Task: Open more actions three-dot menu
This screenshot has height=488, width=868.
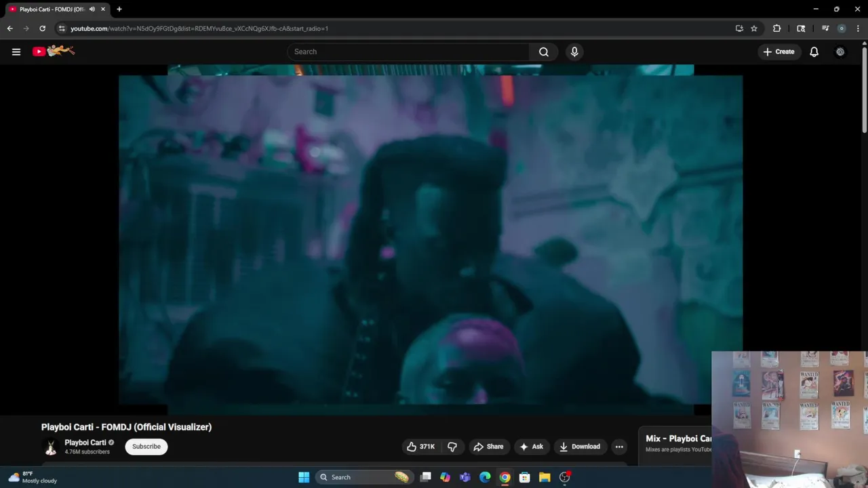Action: point(619,447)
